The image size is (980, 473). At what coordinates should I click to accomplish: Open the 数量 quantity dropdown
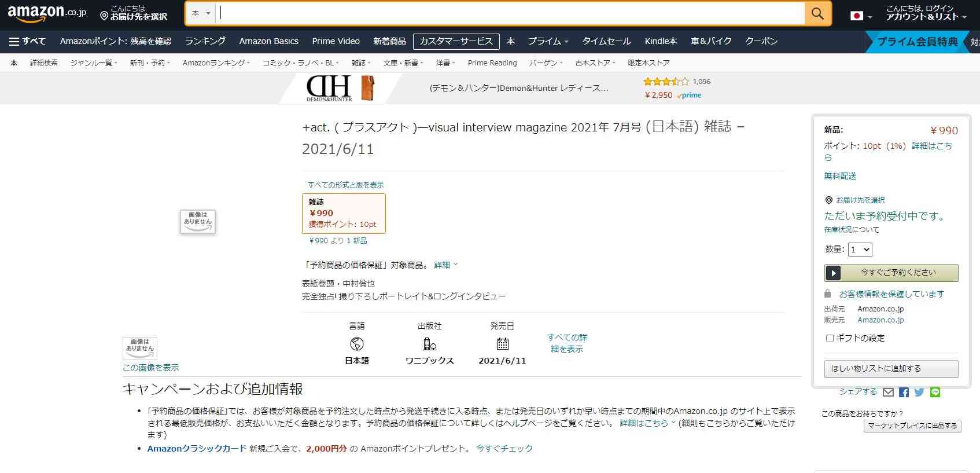(x=860, y=250)
